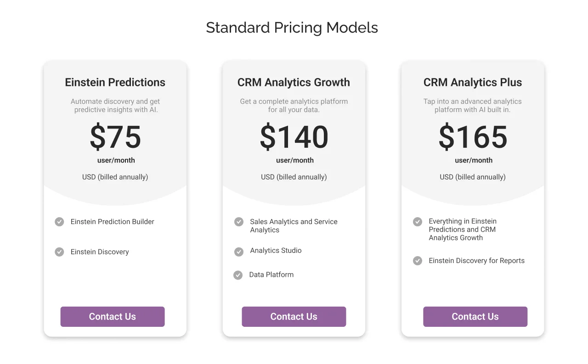
Task: Select the CRM Analytics Growth plan title
Action: (x=294, y=82)
